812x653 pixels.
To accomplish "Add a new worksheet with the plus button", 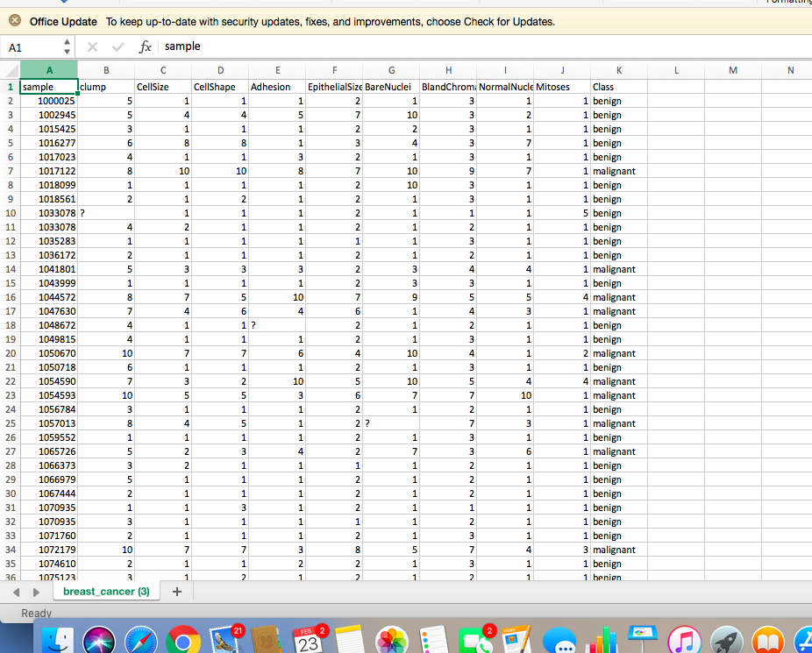I will (177, 592).
